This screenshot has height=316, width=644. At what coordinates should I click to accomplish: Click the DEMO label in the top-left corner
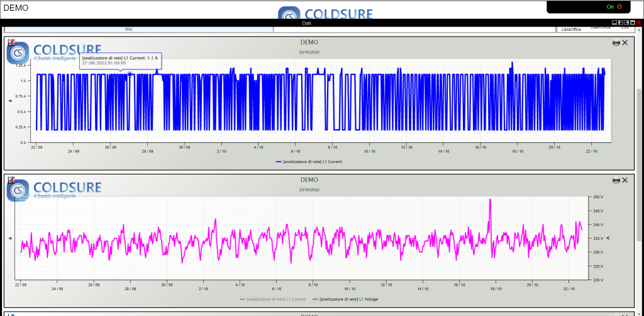point(16,8)
